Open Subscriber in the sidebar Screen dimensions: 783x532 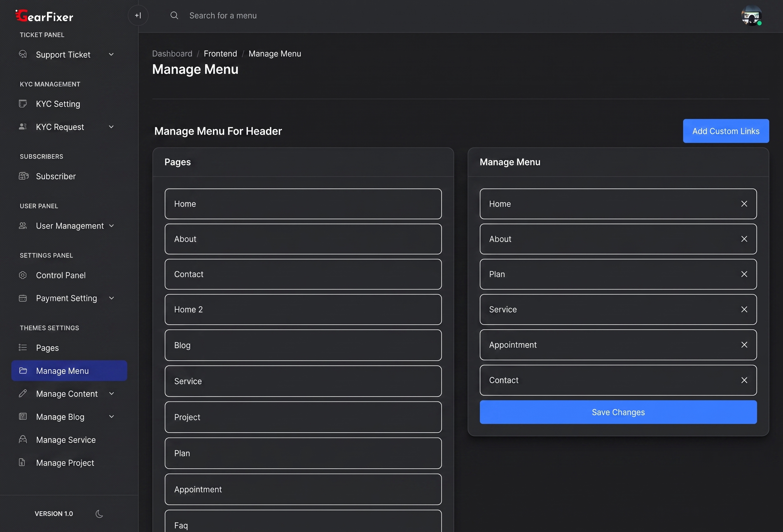(69, 176)
